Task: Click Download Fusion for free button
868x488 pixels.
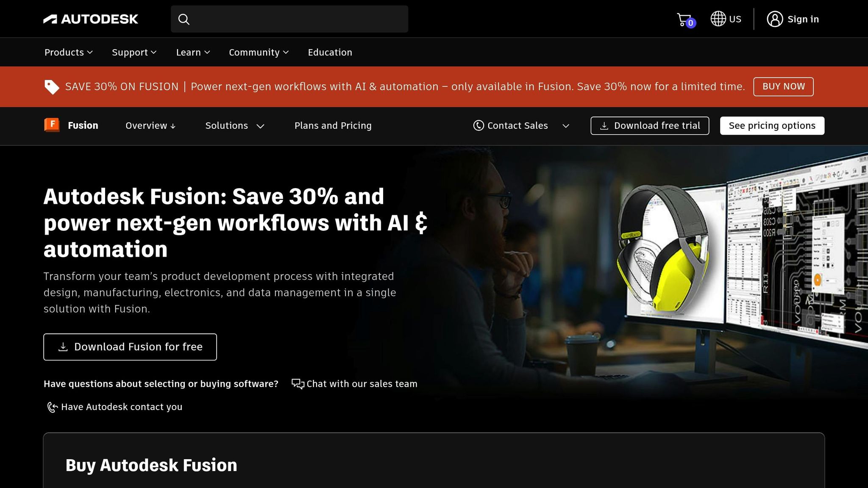Action: click(x=130, y=347)
